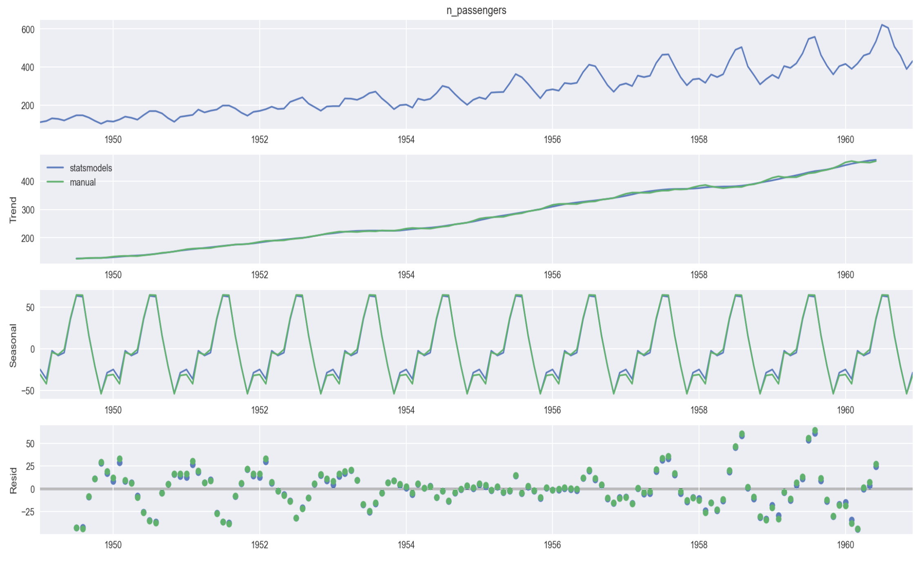The image size is (924, 562).
Task: Click the 400 tick label on Trend axis
Action: click(x=28, y=182)
